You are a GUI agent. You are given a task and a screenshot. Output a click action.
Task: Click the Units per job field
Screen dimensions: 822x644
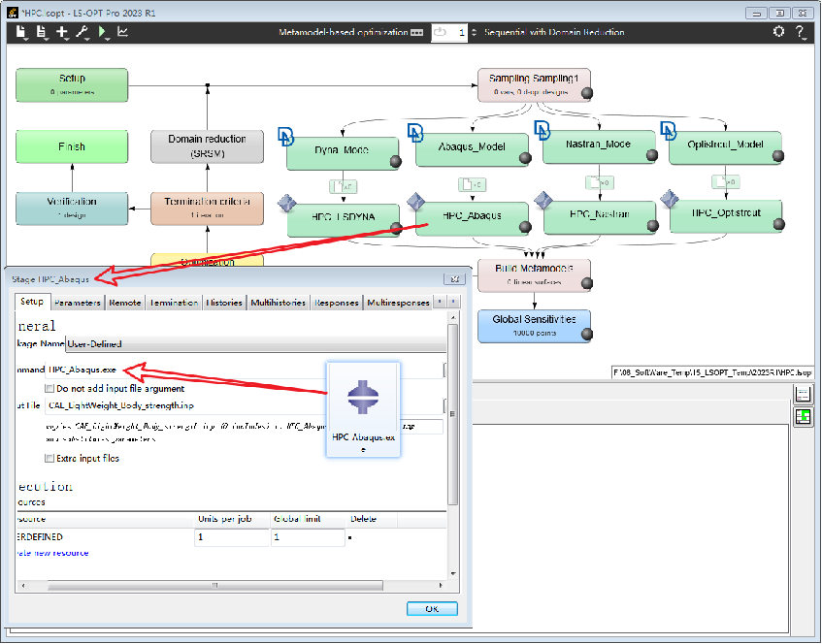232,537
